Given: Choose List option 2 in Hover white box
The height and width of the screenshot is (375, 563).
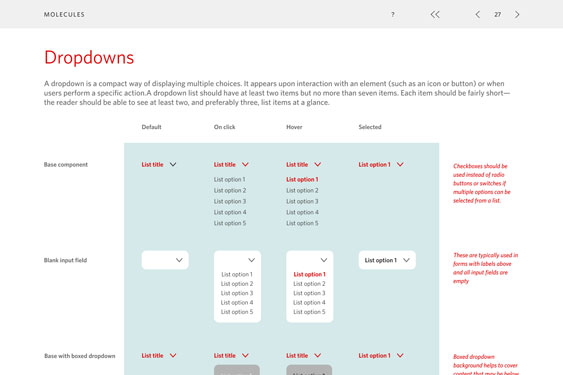Looking at the screenshot, I should [310, 284].
